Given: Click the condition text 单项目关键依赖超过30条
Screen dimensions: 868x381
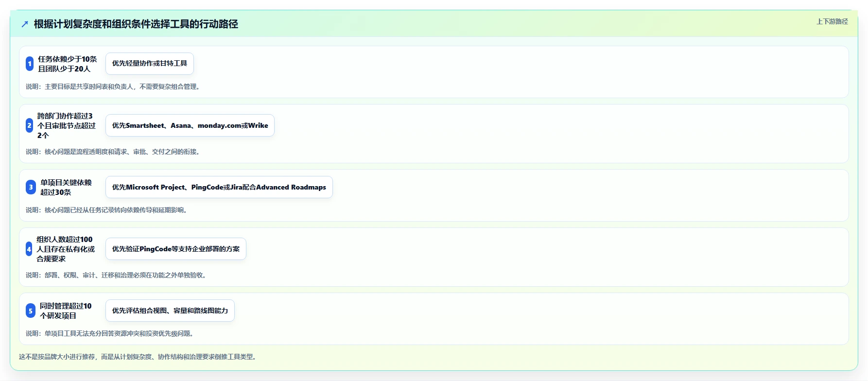Looking at the screenshot, I should (x=66, y=187).
